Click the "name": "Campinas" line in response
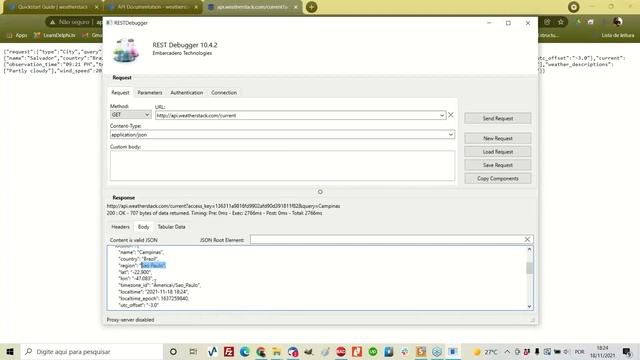Image resolution: width=640 pixels, height=360 pixels. (x=141, y=252)
